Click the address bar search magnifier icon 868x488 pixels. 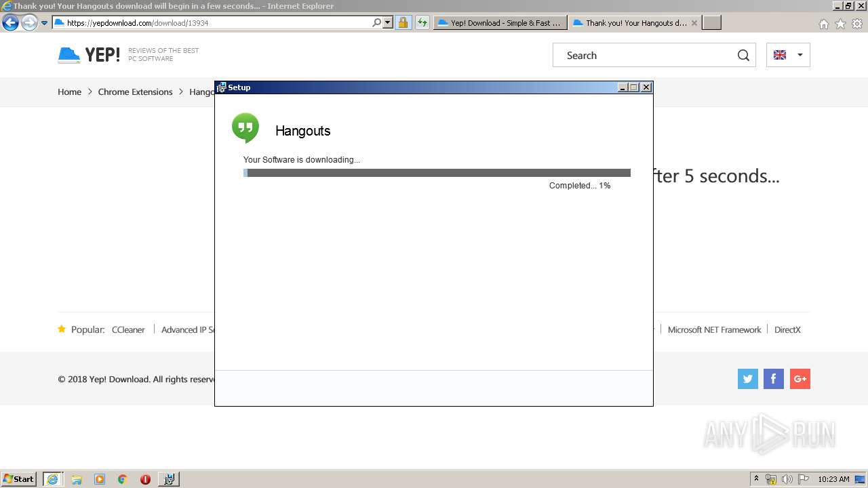377,22
